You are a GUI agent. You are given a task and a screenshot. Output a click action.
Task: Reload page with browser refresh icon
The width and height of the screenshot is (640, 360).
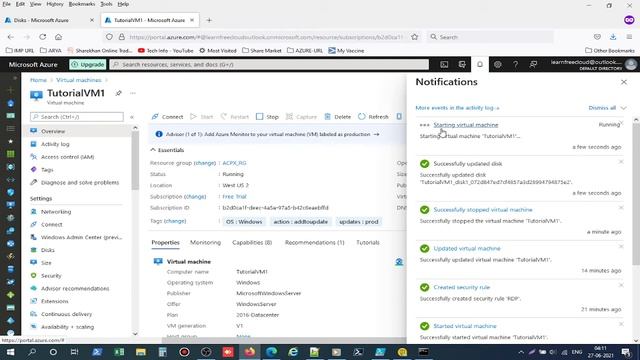coord(42,37)
